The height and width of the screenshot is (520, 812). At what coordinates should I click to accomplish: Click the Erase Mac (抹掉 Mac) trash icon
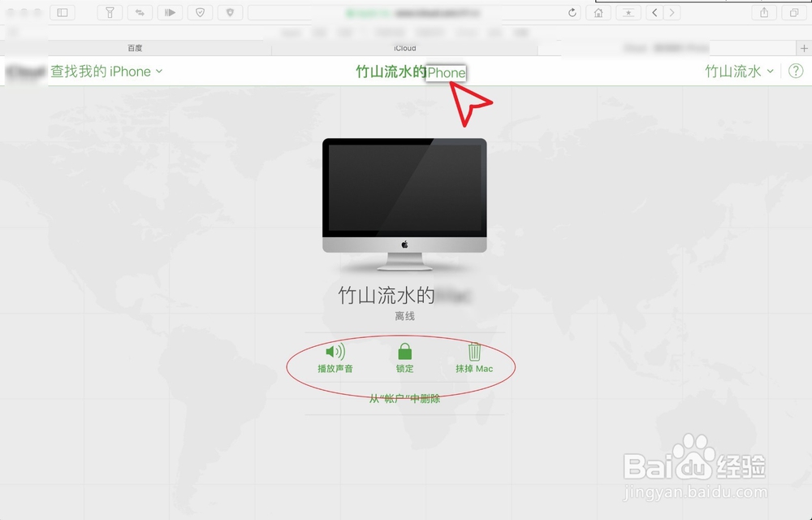(x=474, y=352)
